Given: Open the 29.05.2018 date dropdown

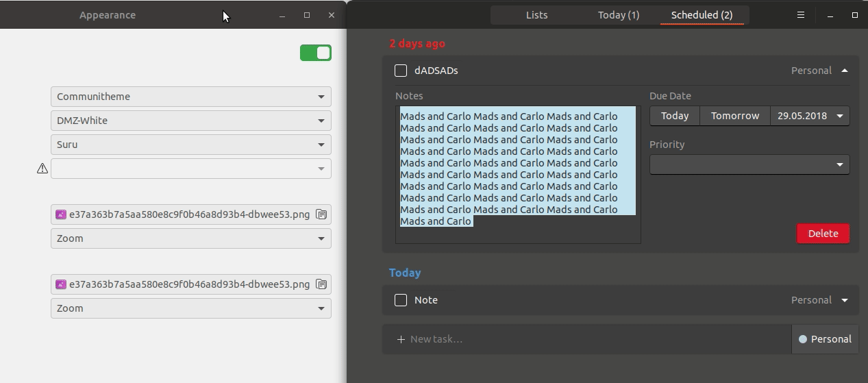Looking at the screenshot, I should [810, 116].
